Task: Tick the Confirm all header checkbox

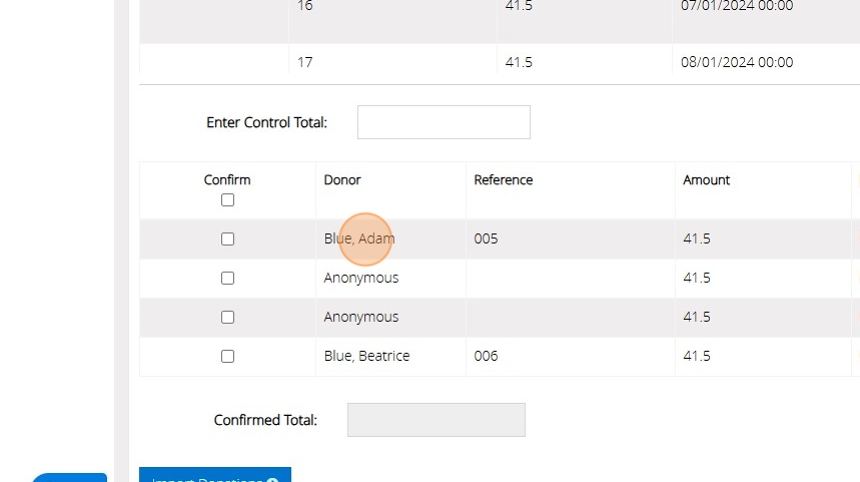Action: 227,200
